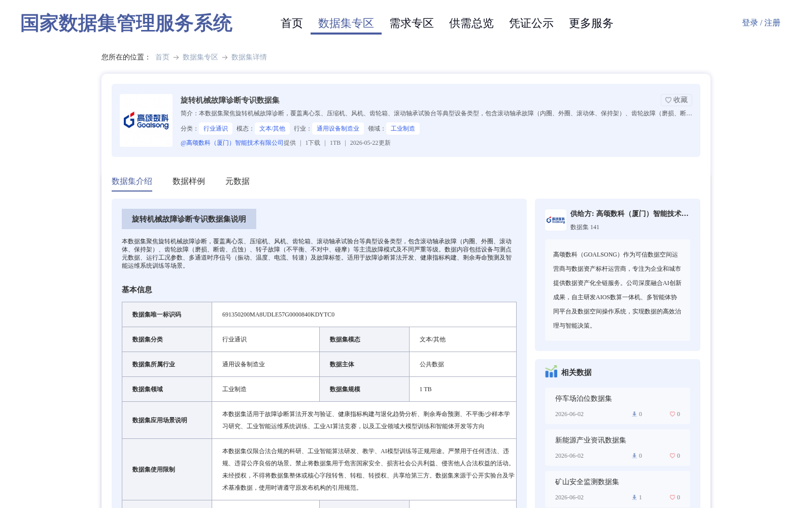Click the 行业通识 category tag

(x=216, y=129)
